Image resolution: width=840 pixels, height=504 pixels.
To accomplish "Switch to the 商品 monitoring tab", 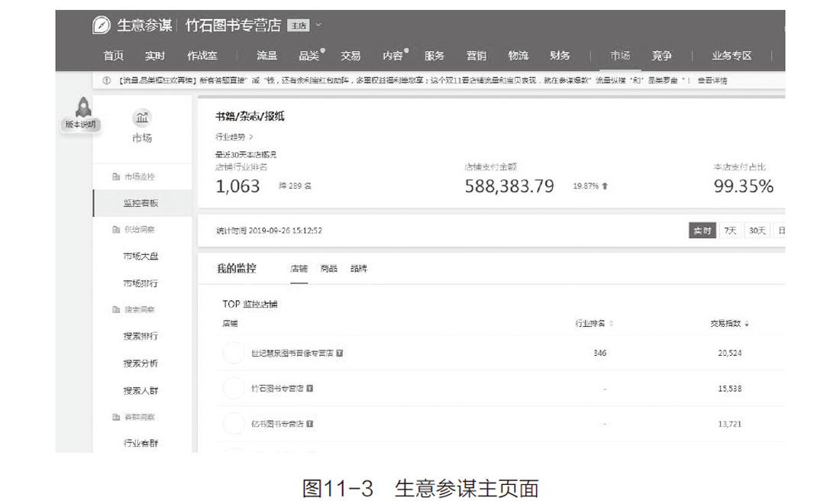I will pyautogui.click(x=329, y=269).
